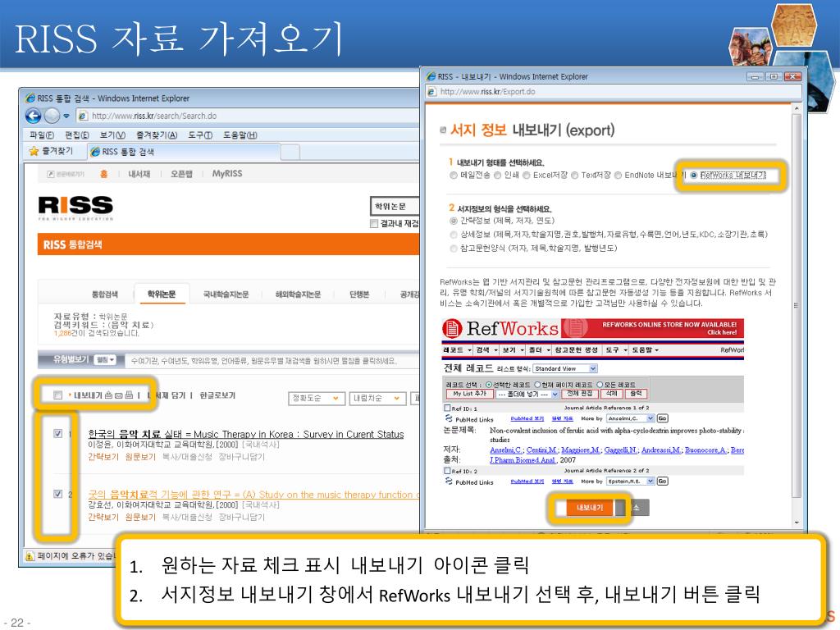840x630 pixels.
Task: Switch to the 국내학술지논문 tab
Action: (x=226, y=294)
